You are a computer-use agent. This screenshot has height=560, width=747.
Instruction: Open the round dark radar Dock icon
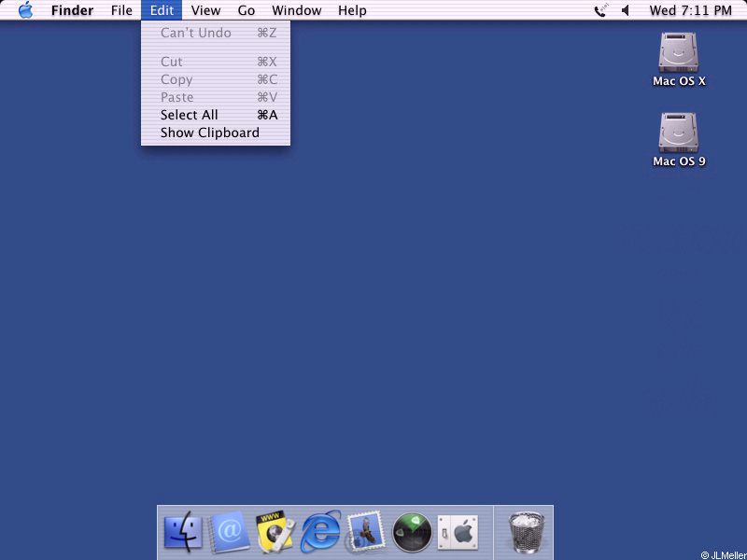tap(412, 532)
